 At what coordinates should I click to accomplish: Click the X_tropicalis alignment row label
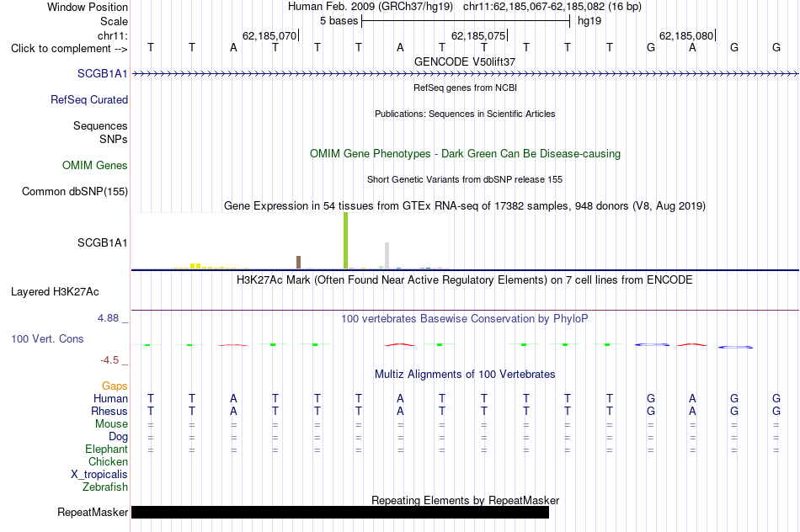coord(99,475)
